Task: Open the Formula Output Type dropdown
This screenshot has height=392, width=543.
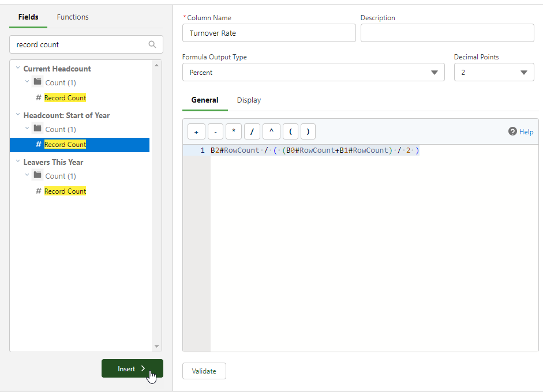Action: pyautogui.click(x=313, y=73)
